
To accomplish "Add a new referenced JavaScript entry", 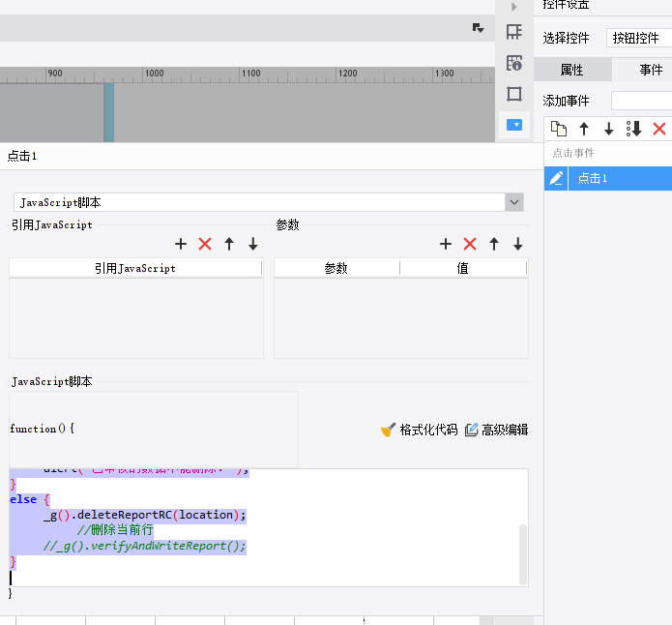I will click(181, 244).
